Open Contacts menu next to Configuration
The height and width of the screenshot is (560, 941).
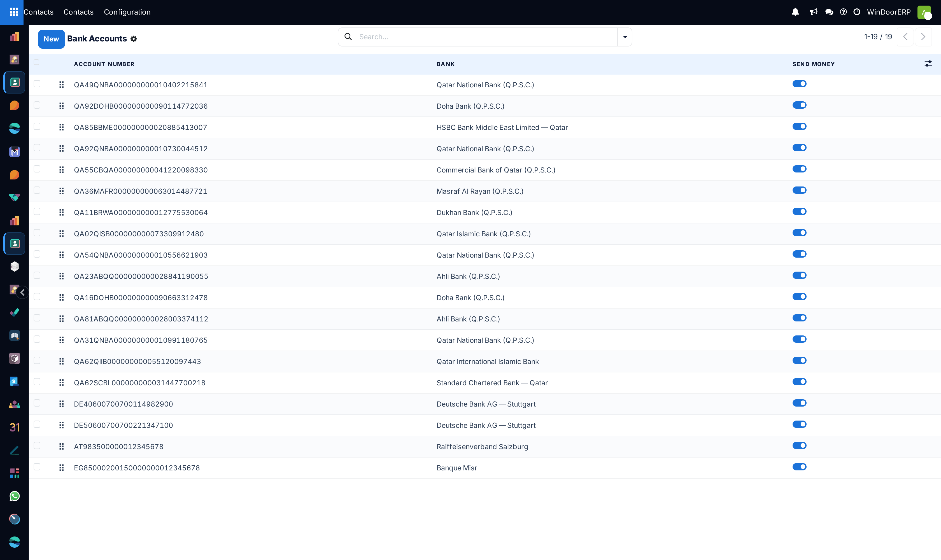78,12
